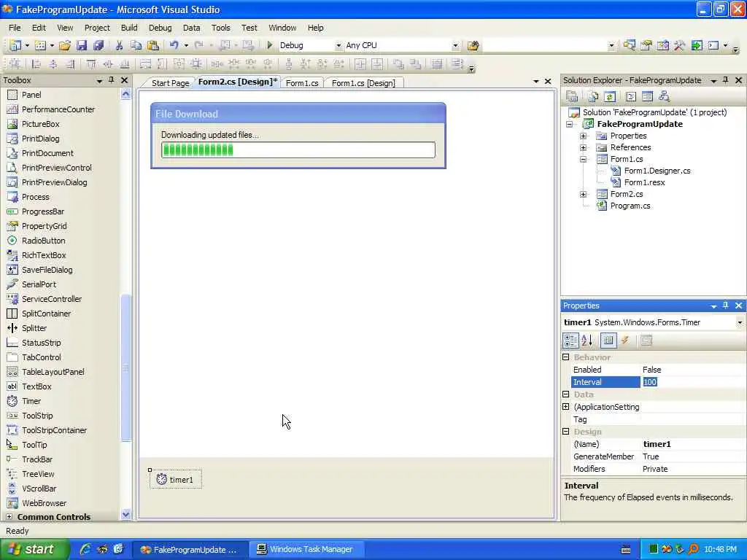Image resolution: width=747 pixels, height=560 pixels.
Task: Click the Copy toolbar icon
Action: click(x=136, y=45)
